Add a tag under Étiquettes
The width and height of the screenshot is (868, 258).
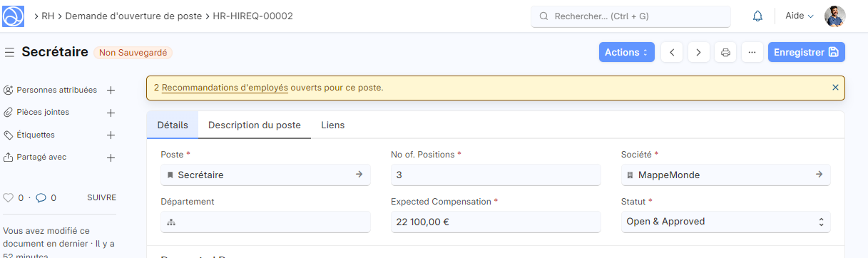tap(111, 135)
